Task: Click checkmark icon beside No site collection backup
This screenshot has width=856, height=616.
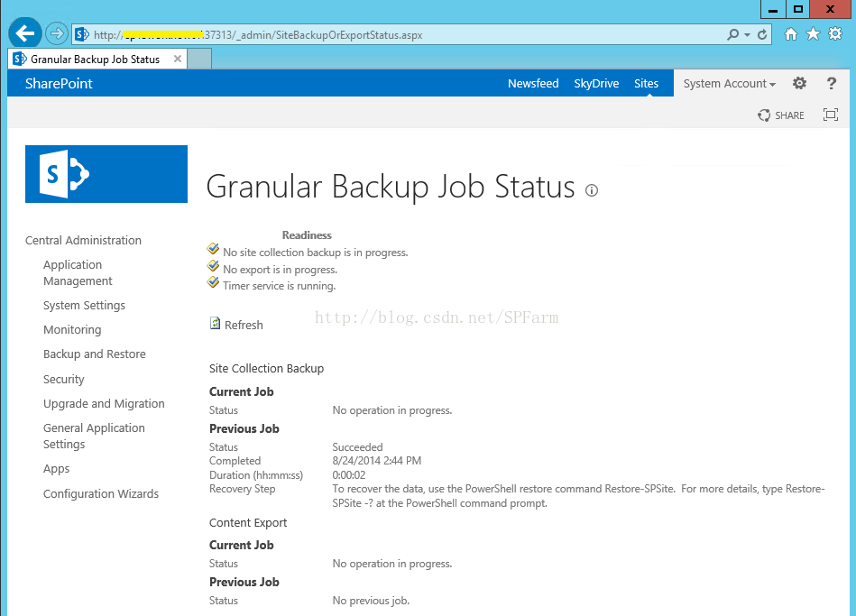Action: (213, 249)
